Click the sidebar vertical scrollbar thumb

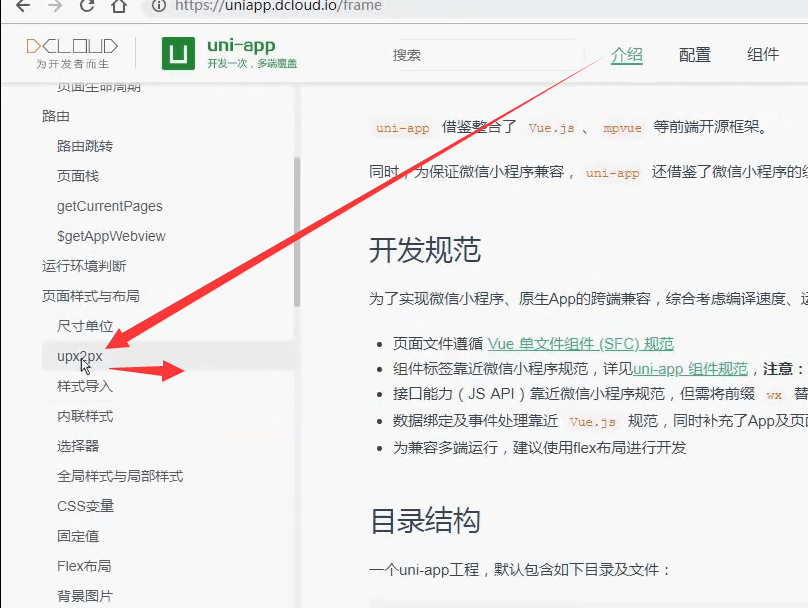point(297,232)
